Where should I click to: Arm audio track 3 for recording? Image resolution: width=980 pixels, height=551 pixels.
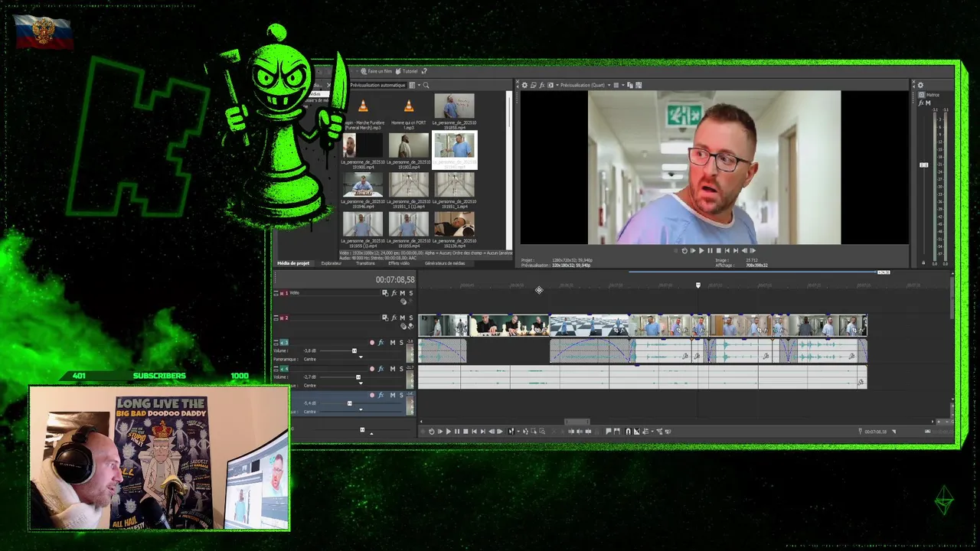coord(372,342)
